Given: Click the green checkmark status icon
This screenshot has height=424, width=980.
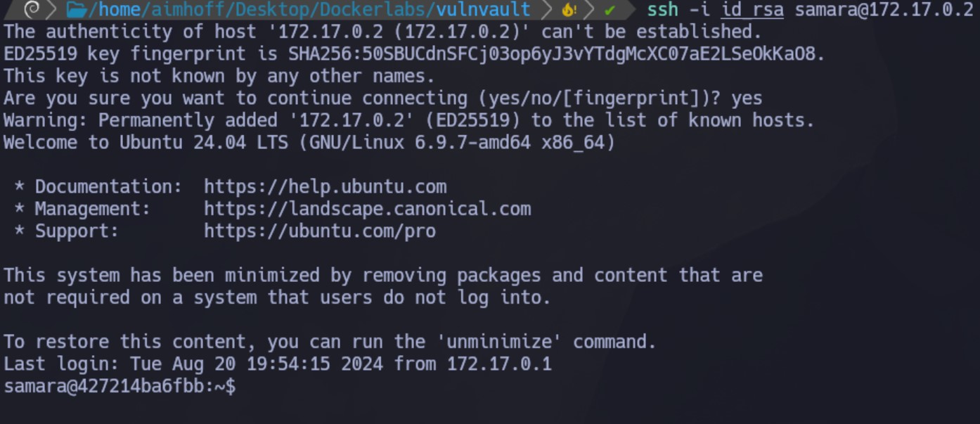Looking at the screenshot, I should 610,11.
